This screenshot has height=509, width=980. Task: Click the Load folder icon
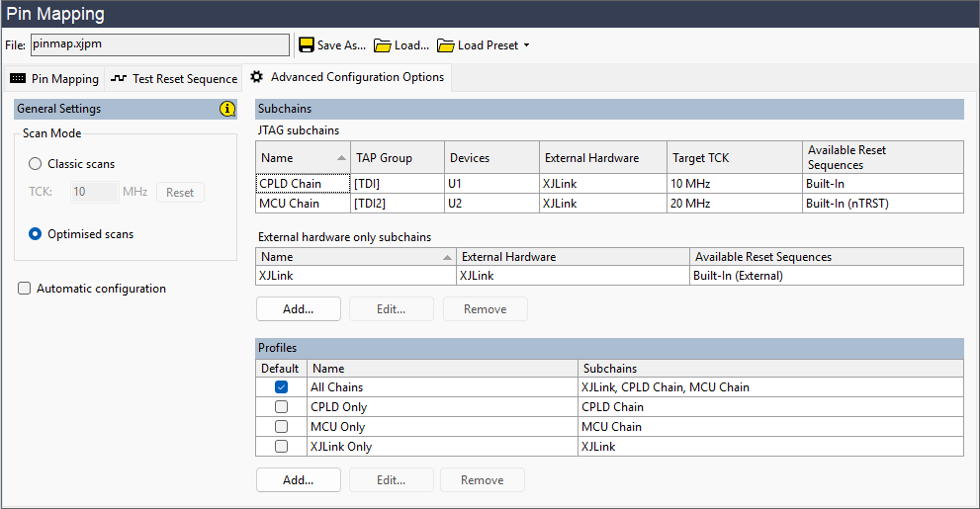(x=383, y=45)
